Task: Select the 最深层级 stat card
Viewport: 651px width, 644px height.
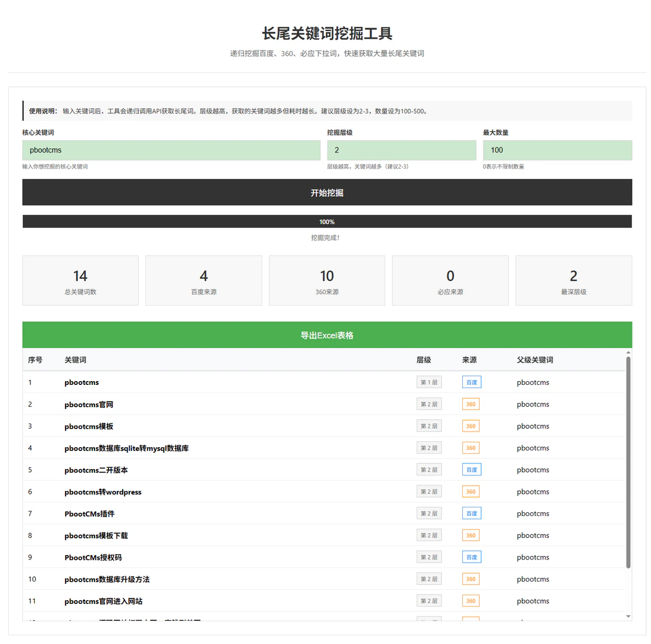Action: [x=573, y=281]
